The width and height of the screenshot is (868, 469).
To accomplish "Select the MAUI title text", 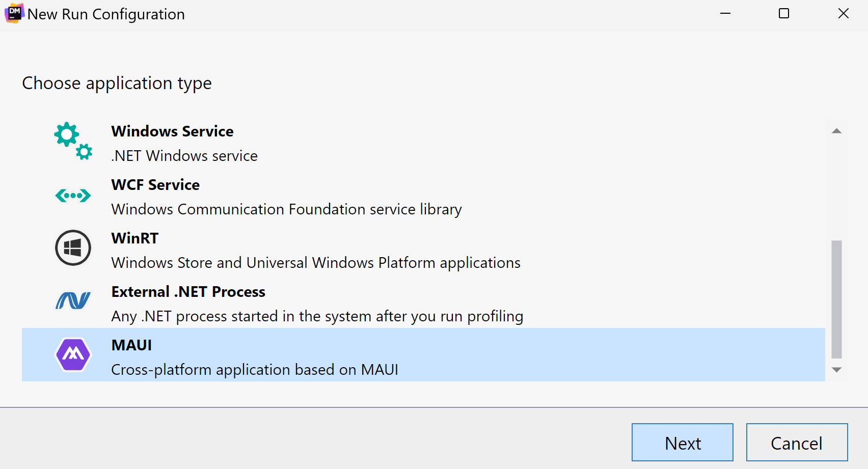I will click(x=131, y=345).
